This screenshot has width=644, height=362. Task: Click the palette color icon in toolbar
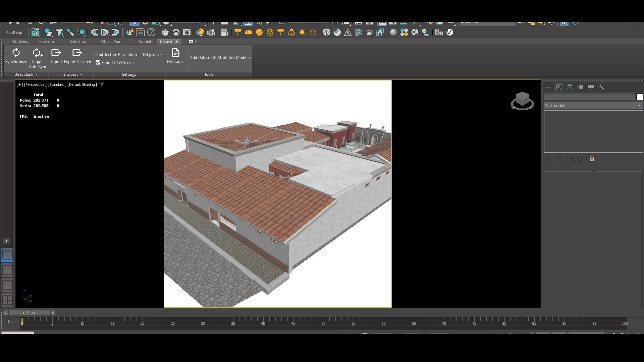[415, 32]
